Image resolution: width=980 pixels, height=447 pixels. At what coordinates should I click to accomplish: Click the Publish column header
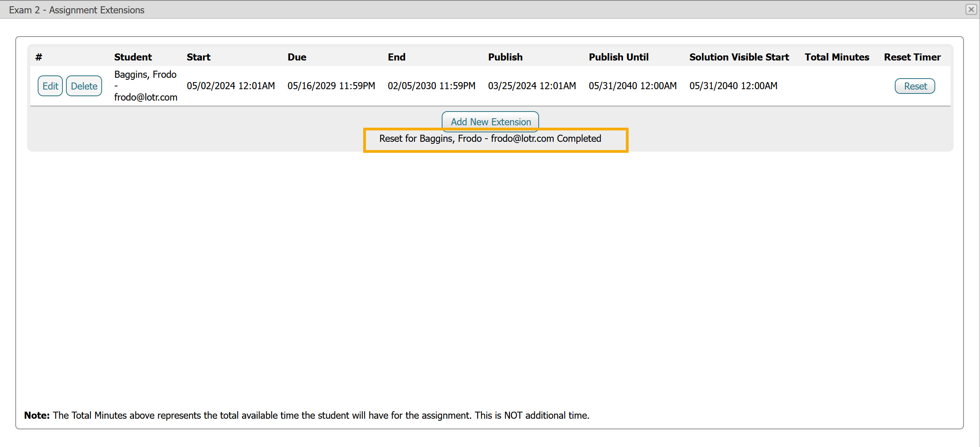coord(505,57)
